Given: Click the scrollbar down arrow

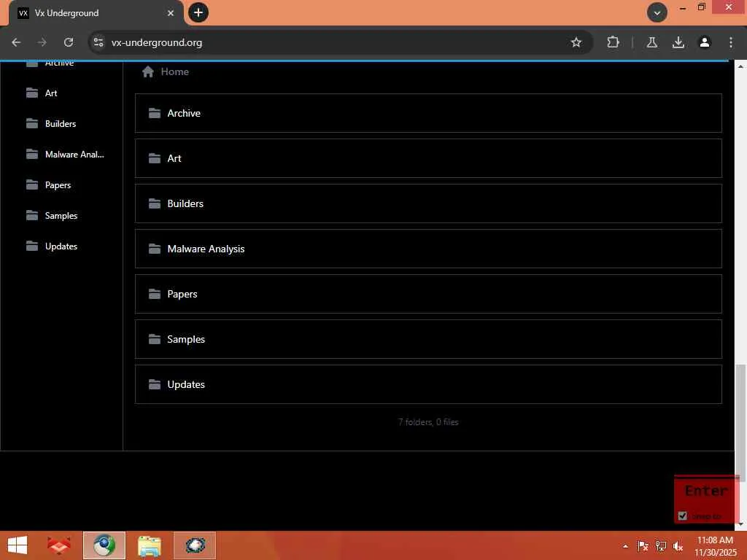Looking at the screenshot, I should [x=740, y=525].
